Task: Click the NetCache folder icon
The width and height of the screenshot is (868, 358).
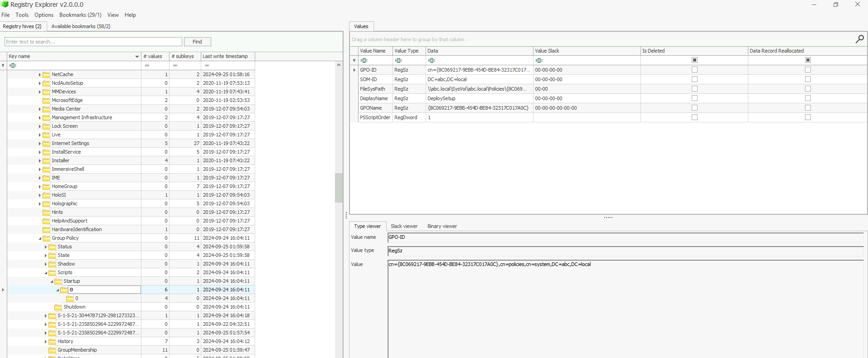Action: 46,74
